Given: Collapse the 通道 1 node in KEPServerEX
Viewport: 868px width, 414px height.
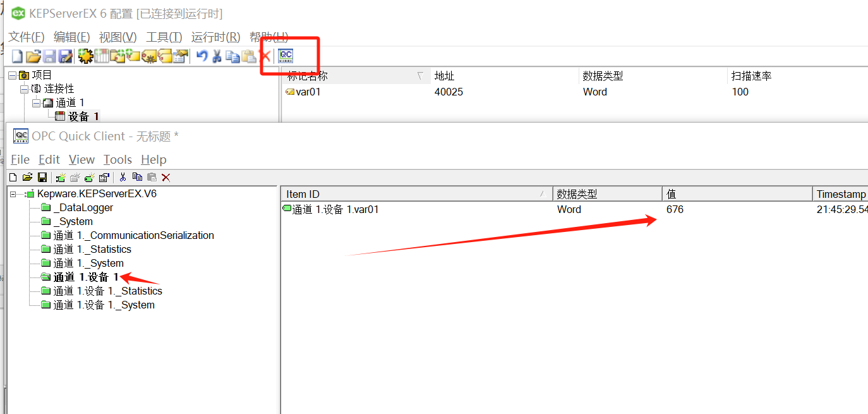Looking at the screenshot, I should (36, 102).
